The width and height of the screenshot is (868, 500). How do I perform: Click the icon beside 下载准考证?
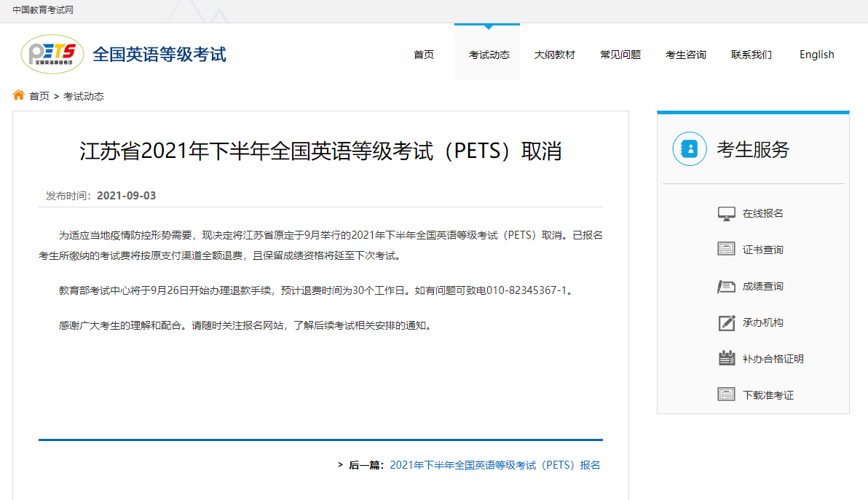tap(726, 394)
